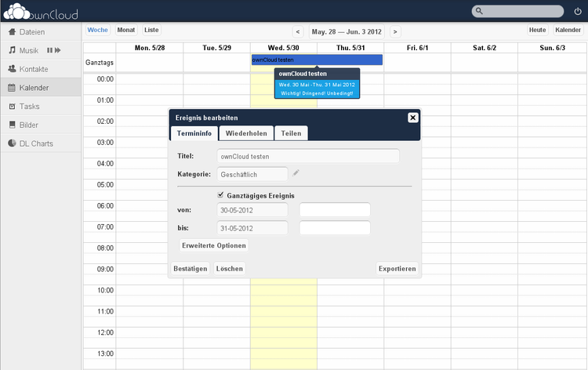Open the Teilen tab

[x=291, y=133]
